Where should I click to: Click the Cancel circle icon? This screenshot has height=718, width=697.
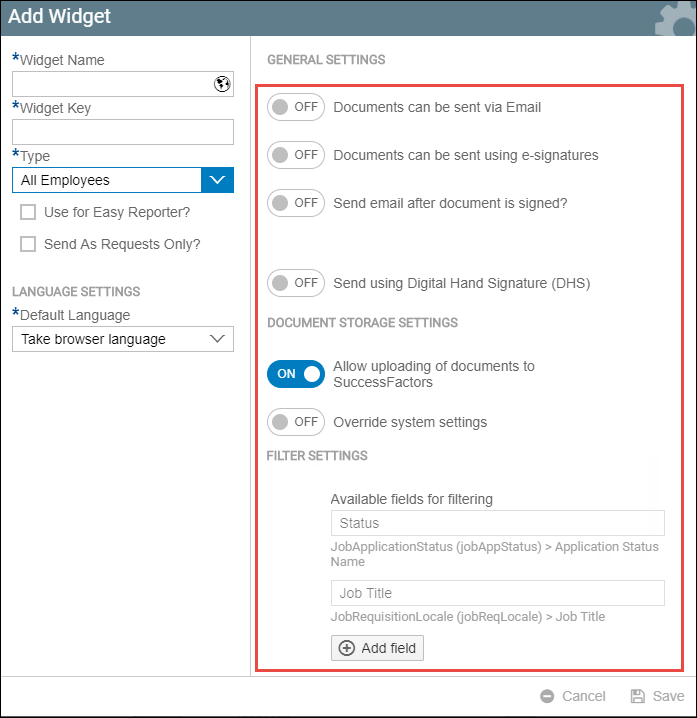(547, 696)
